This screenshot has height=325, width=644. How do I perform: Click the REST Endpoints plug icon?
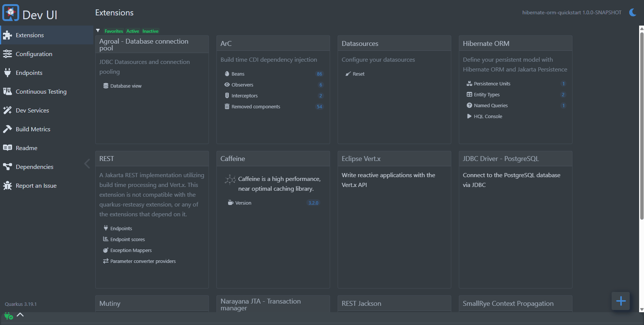pos(106,228)
